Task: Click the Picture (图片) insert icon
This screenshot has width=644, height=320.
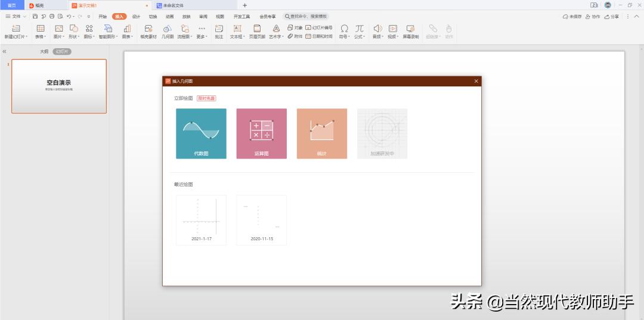Action: (x=58, y=29)
